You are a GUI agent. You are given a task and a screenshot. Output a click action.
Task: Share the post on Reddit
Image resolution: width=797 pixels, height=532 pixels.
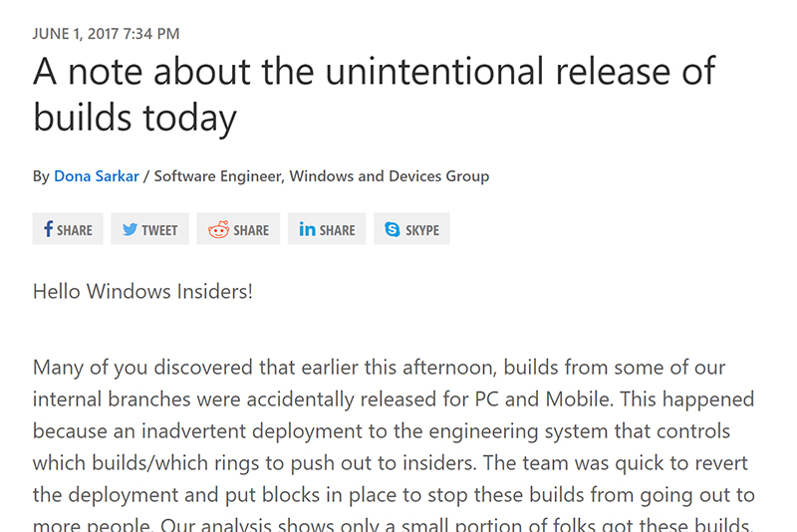tap(238, 229)
